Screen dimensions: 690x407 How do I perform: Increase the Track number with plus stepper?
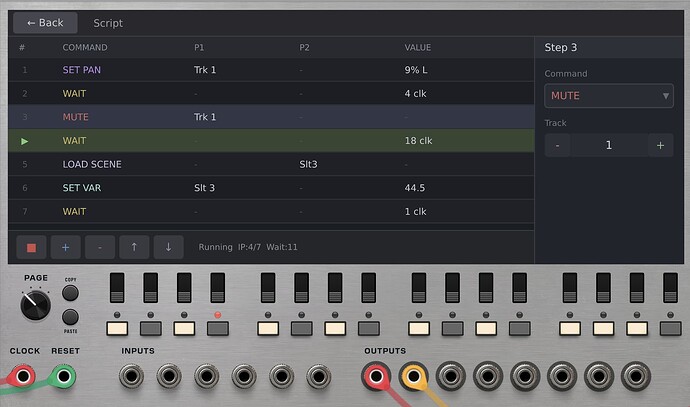tap(659, 145)
